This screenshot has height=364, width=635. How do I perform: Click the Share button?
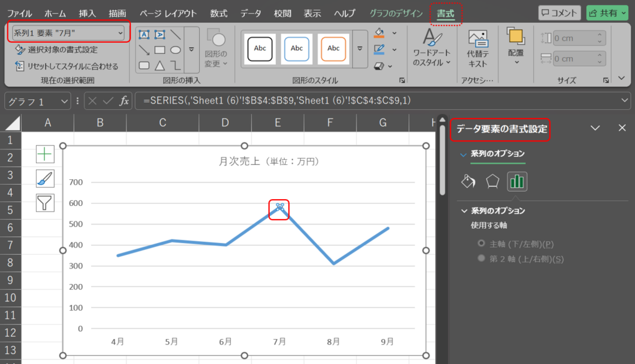(x=607, y=13)
